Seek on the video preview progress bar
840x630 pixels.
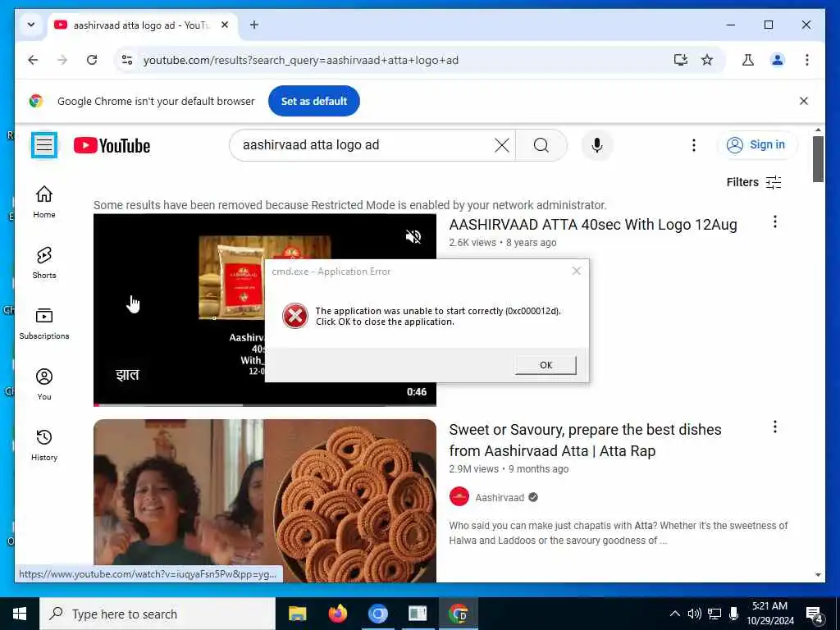[x=265, y=404]
